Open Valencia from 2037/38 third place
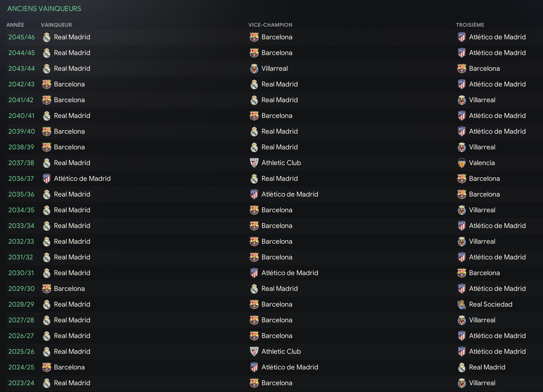Image resolution: width=543 pixels, height=392 pixels. pos(482,163)
